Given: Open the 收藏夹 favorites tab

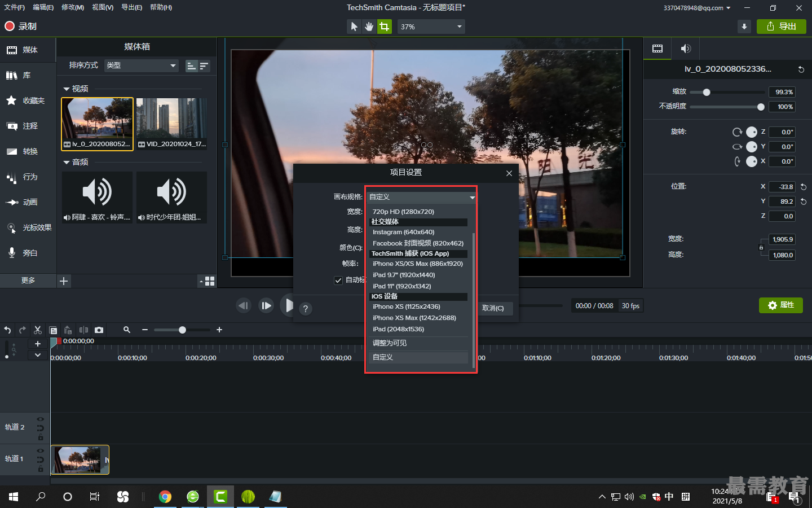Looking at the screenshot, I should [28, 100].
